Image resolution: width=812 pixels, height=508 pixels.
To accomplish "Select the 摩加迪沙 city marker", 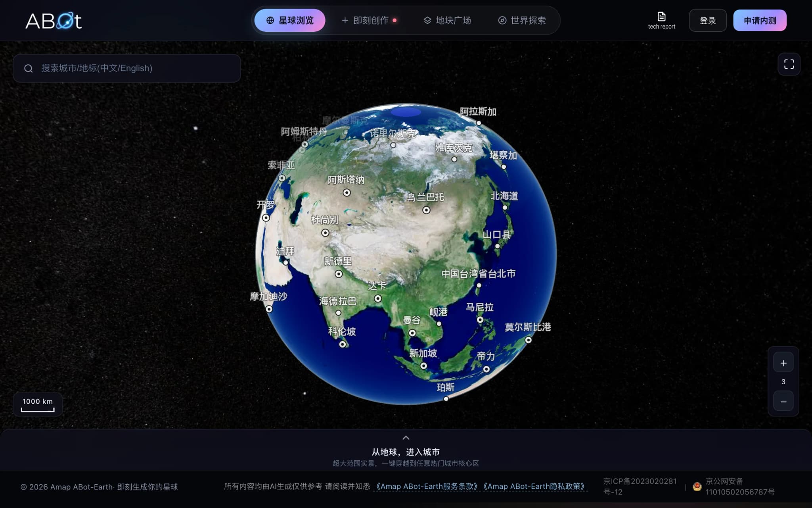I will click(x=269, y=309).
